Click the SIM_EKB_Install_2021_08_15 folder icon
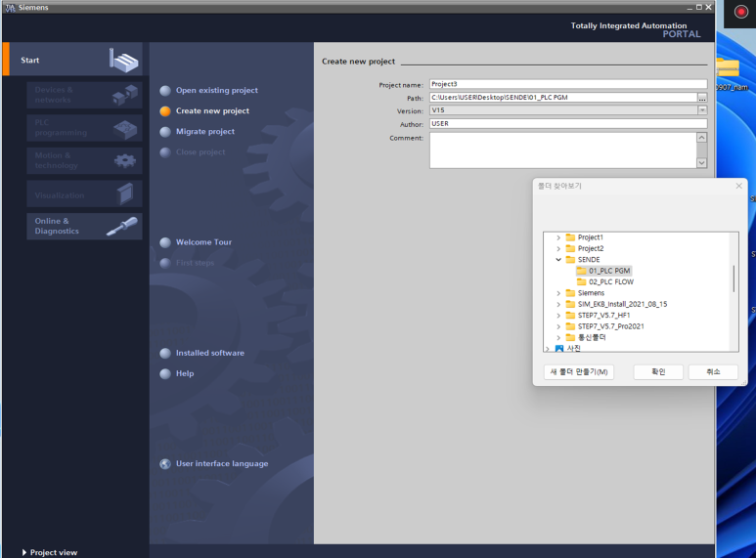 (x=570, y=304)
